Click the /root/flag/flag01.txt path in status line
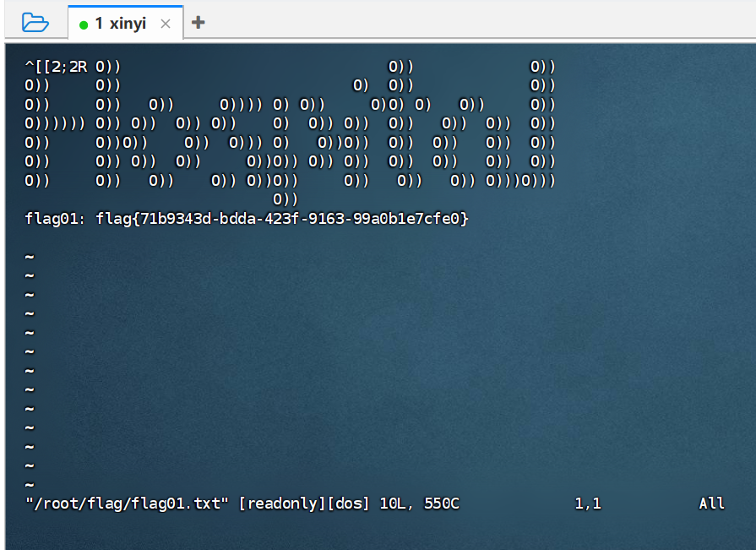756x550 pixels. 128,504
